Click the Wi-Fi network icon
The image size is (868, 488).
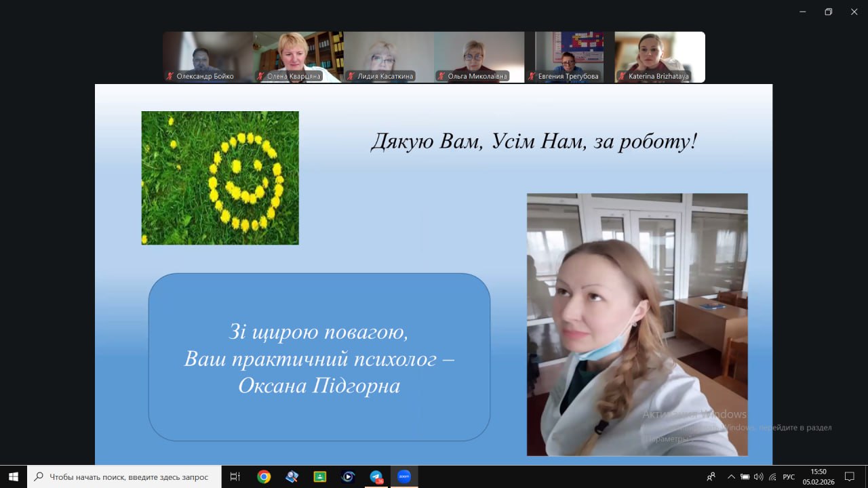772,476
